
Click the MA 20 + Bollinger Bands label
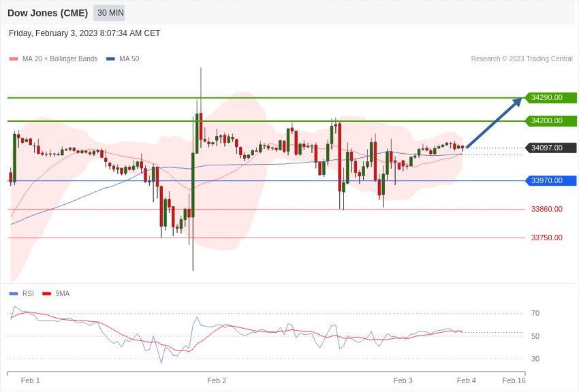click(x=60, y=59)
